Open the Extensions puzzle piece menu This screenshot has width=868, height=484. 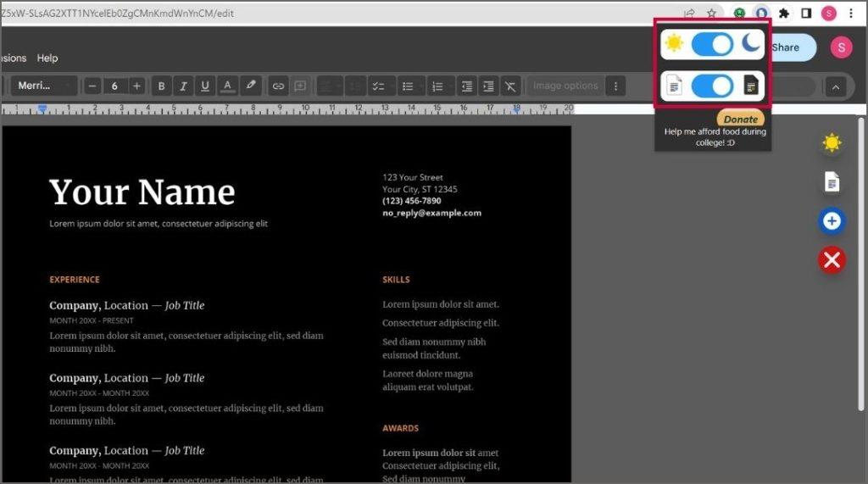click(784, 14)
